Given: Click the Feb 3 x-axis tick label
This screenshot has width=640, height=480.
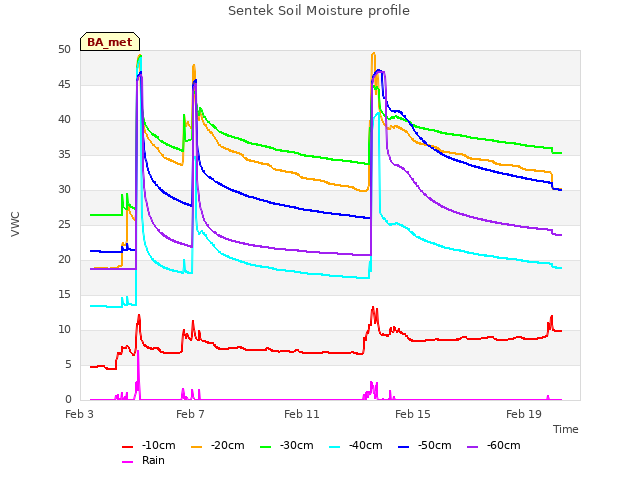Looking at the screenshot, I should click(x=80, y=414).
